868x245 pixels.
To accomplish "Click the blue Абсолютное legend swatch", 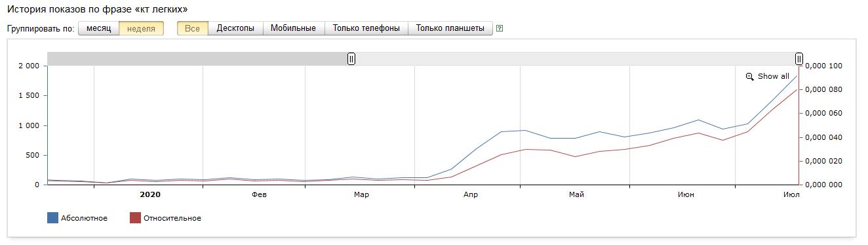I will coord(52,218).
